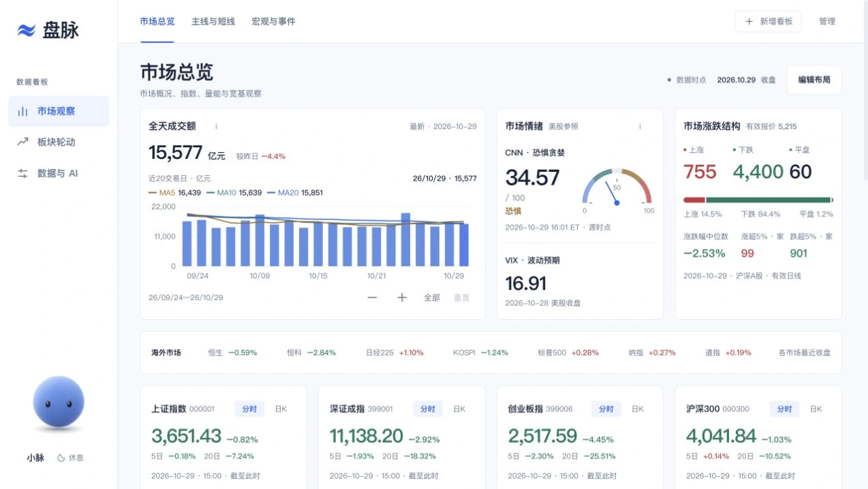Screen dimensions: 868x489
Task: Click the 34.57 fear greed value
Action: pyautogui.click(x=532, y=177)
